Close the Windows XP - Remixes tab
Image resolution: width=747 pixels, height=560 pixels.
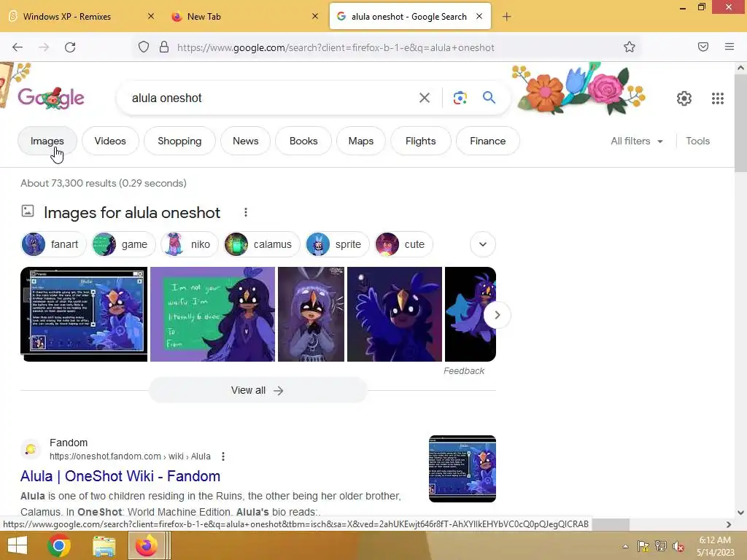pyautogui.click(x=150, y=16)
